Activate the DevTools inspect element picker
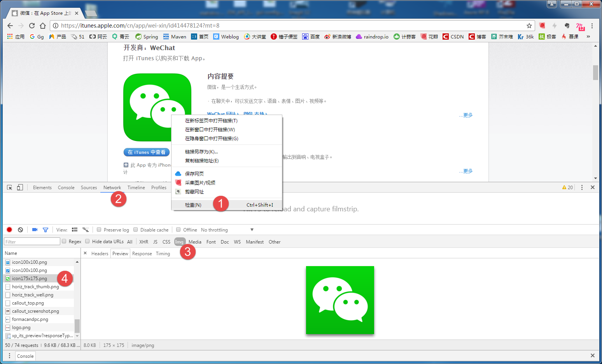The width and height of the screenshot is (602, 364). coord(10,187)
